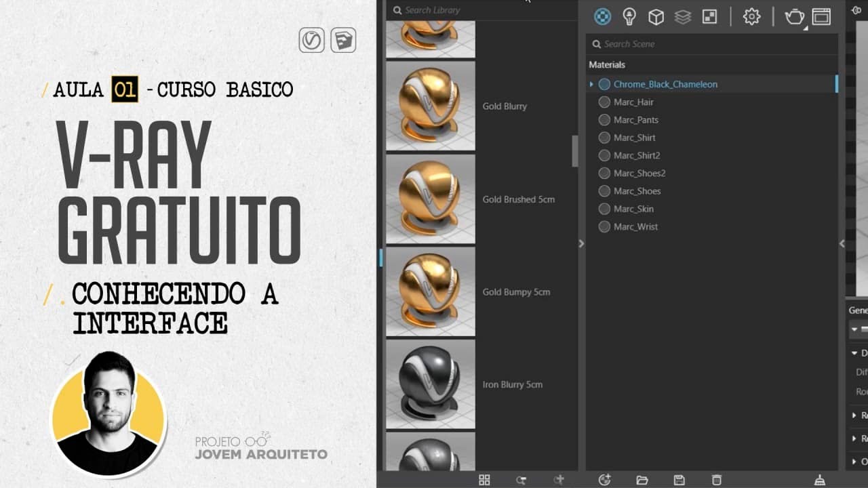Viewport: 868px width, 488px height.
Task: Collapse the library panel with the left-edge arrow
Action: tap(581, 243)
